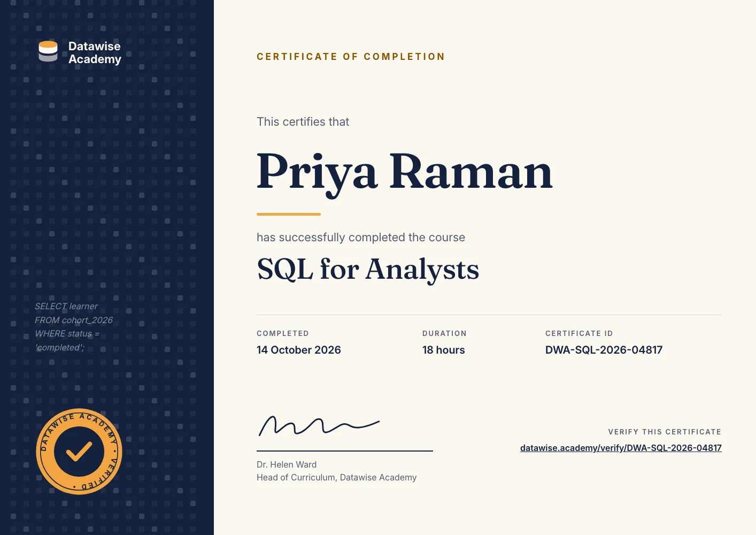Screen dimensions: 756x535
Task: Click the date 14 October 2026
Action: [299, 350]
